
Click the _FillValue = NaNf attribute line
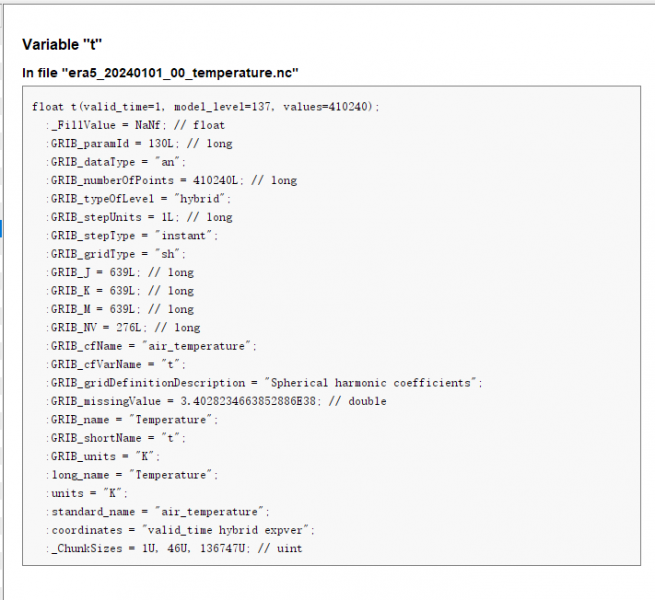pyautogui.click(x=135, y=125)
